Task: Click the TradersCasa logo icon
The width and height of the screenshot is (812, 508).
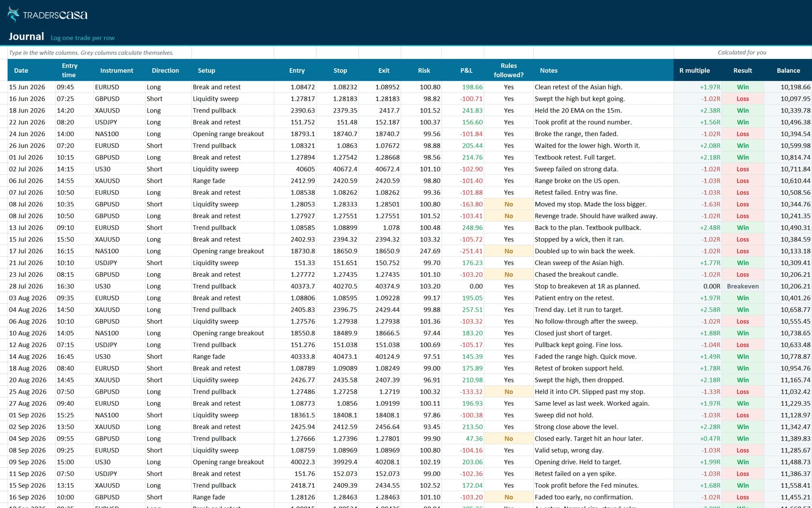Action: coord(13,15)
